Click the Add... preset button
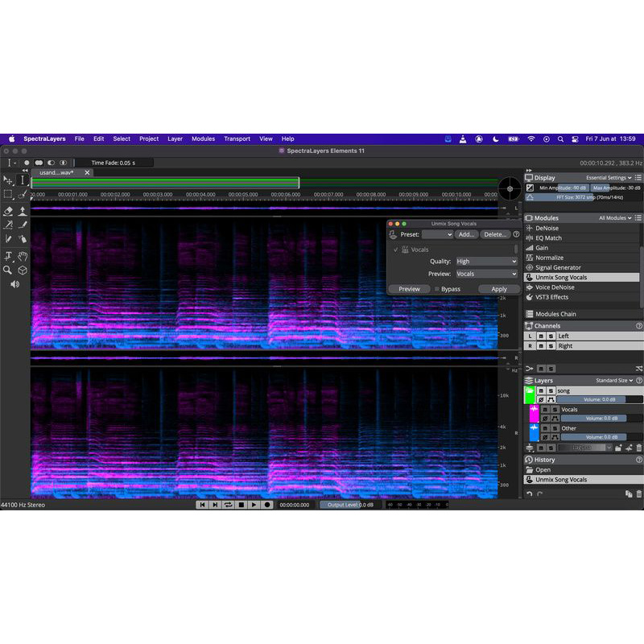 [x=466, y=234]
